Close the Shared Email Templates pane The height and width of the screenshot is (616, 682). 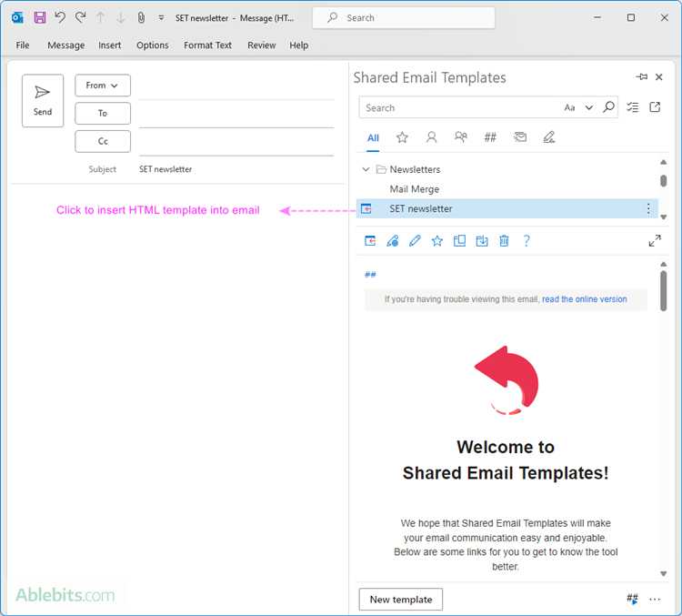659,77
